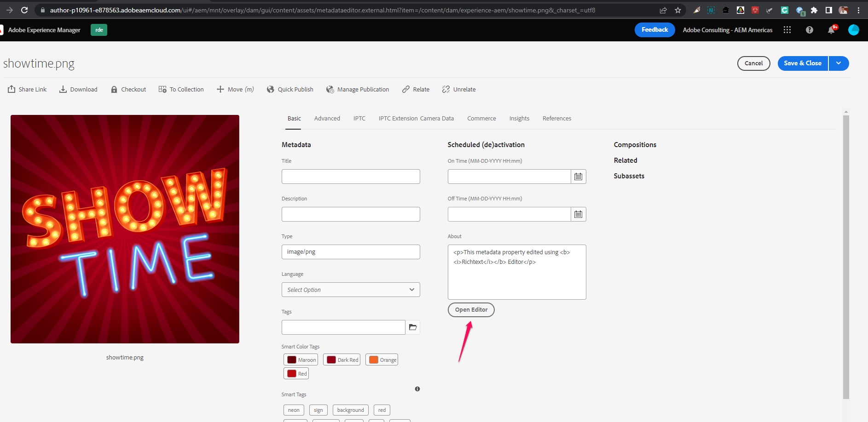The width and height of the screenshot is (868, 422).
Task: Open On Time calendar picker
Action: (x=579, y=177)
